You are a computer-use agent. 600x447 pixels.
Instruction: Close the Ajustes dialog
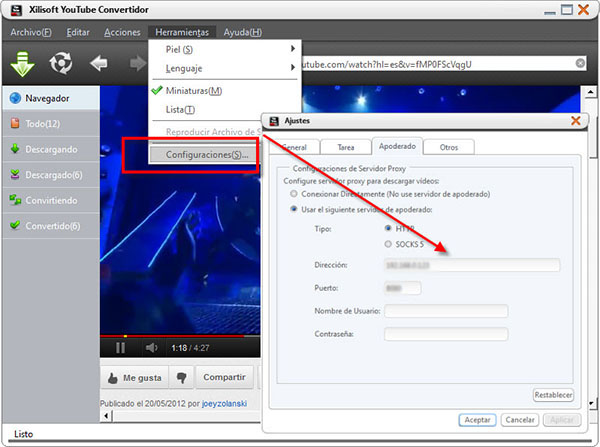pyautogui.click(x=576, y=121)
